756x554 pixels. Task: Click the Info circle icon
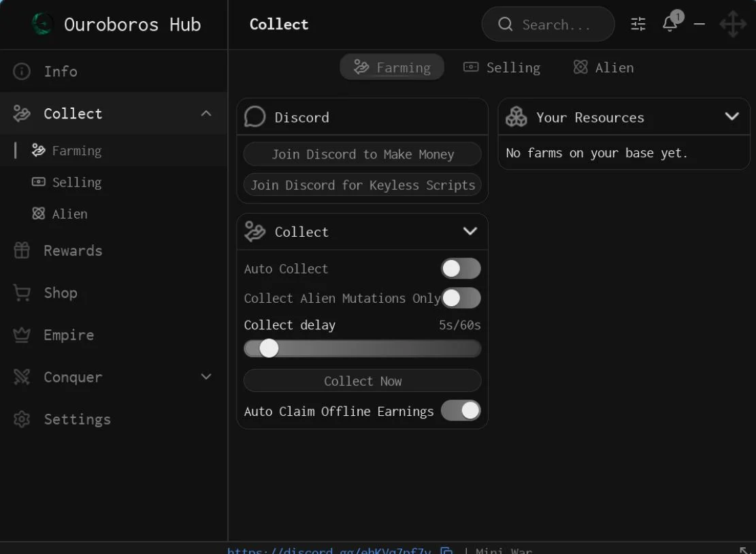pos(22,71)
